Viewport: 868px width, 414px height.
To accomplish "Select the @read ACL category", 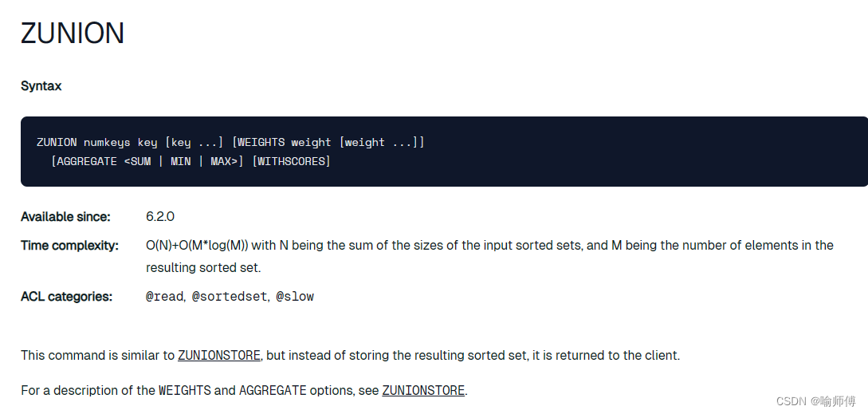I will pyautogui.click(x=164, y=297).
